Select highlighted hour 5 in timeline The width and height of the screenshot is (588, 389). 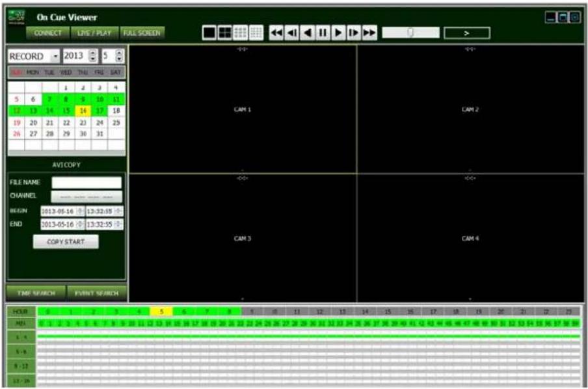tap(161, 312)
